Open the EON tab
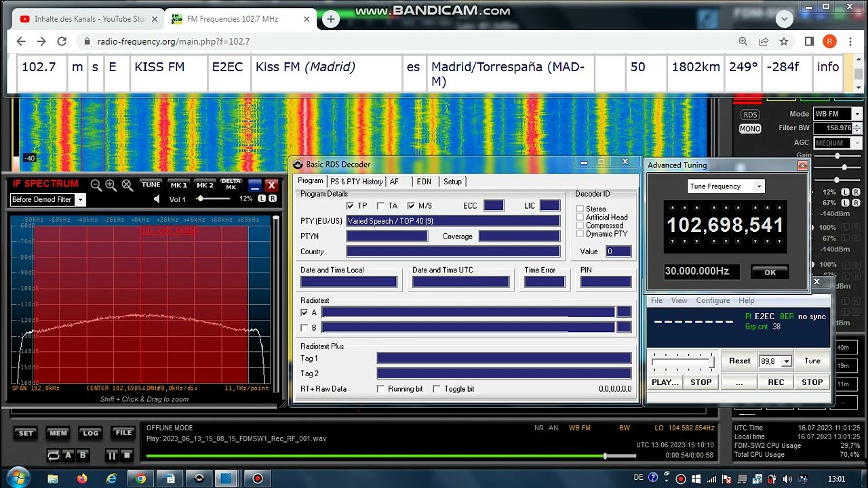The image size is (868, 488). coord(424,182)
